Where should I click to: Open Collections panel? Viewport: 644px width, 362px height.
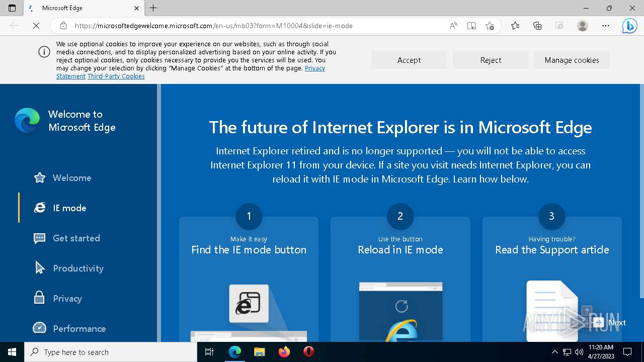pos(537,26)
